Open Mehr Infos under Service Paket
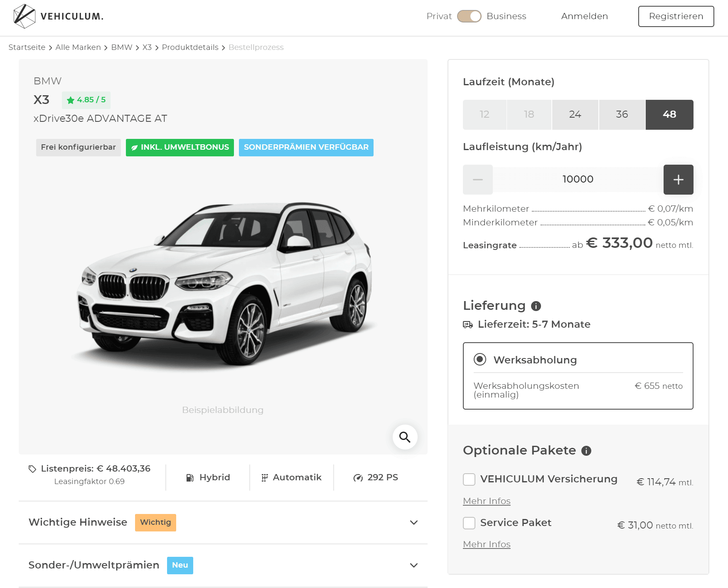This screenshot has width=728, height=588. pos(487,544)
